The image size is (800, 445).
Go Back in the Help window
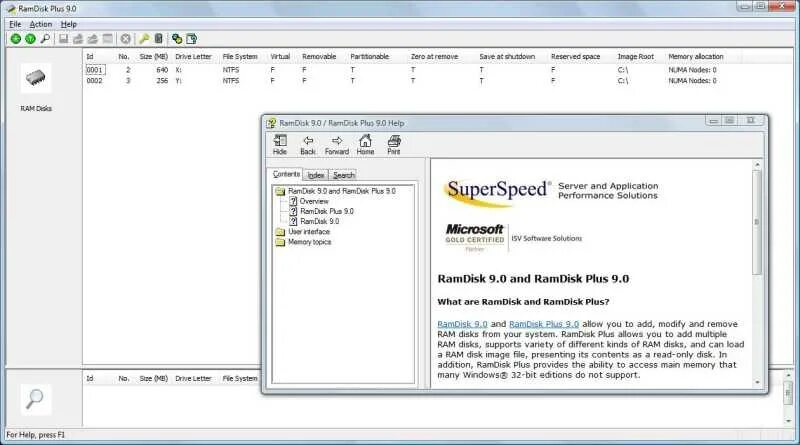(308, 145)
